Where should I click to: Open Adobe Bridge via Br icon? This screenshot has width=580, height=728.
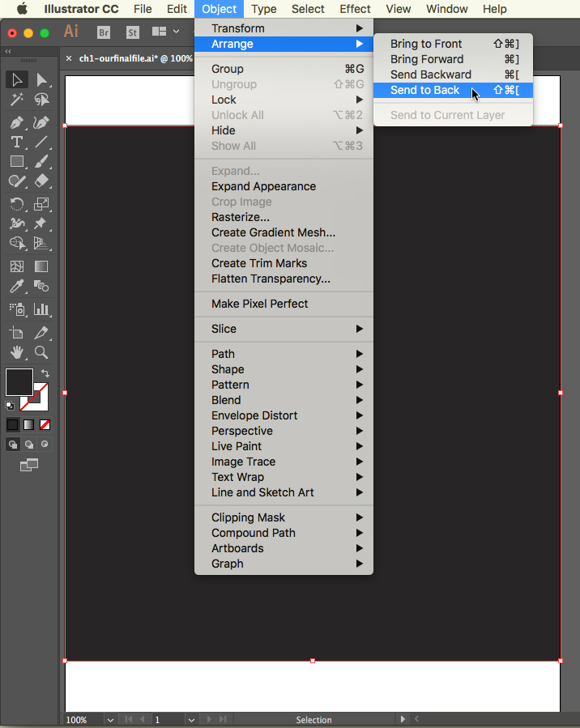click(x=103, y=32)
